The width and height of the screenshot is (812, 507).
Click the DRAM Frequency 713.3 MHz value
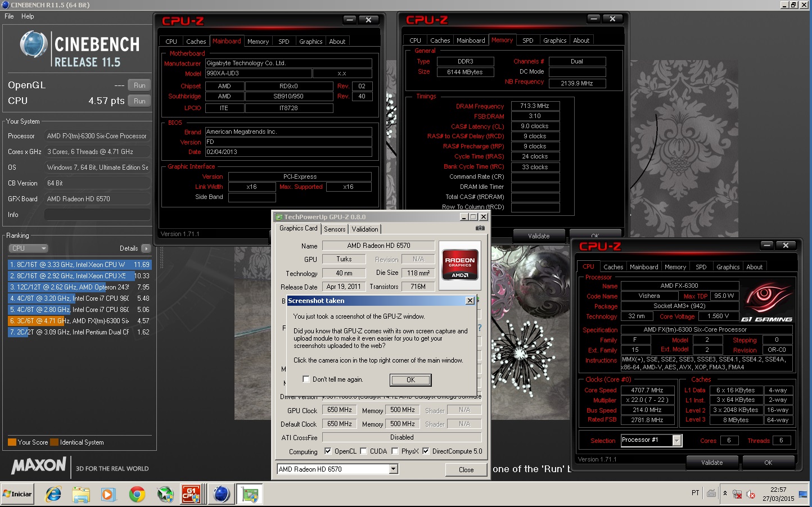coord(535,106)
